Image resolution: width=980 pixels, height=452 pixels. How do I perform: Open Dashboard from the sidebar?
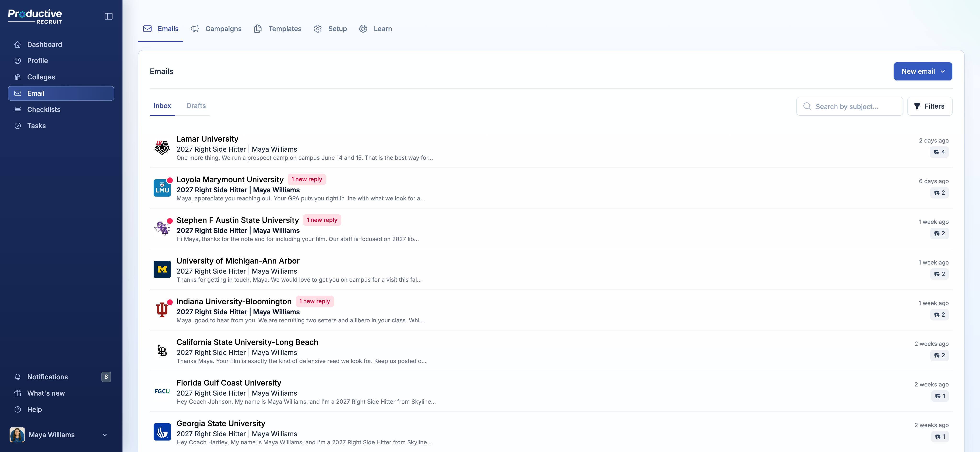click(x=61, y=44)
